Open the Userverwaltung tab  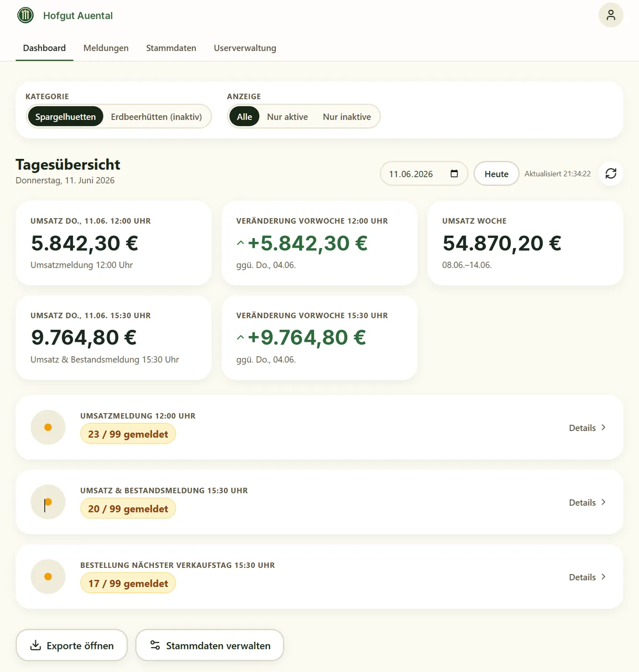245,48
